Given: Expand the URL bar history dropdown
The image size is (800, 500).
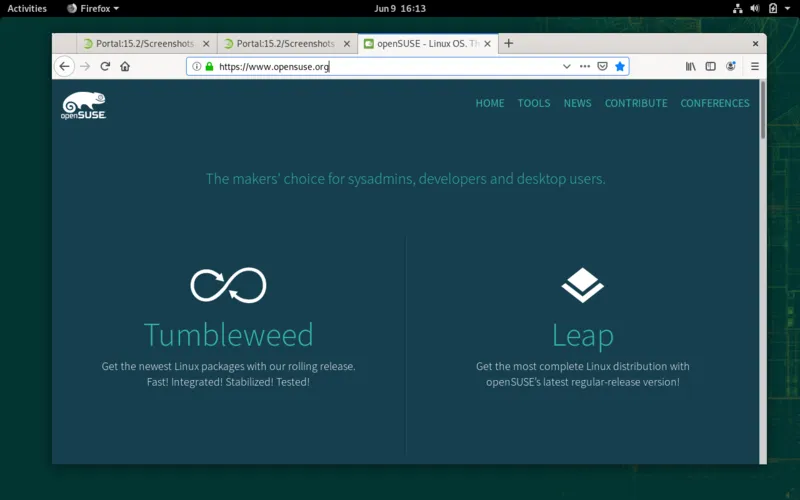Looking at the screenshot, I should tap(566, 66).
